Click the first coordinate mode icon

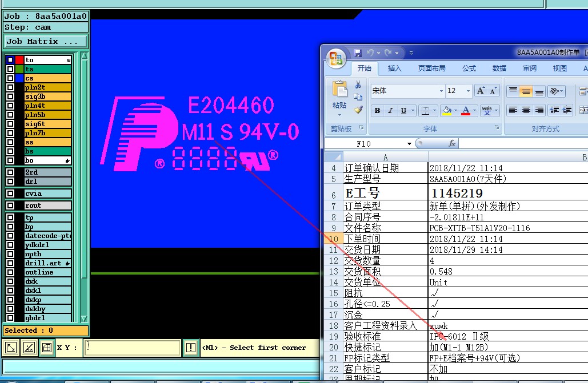11,348
